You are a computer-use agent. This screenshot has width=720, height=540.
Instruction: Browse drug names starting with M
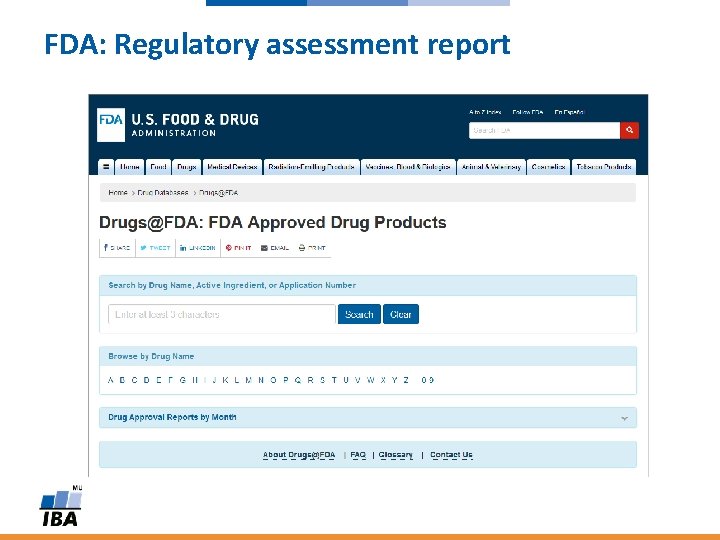[248, 380]
